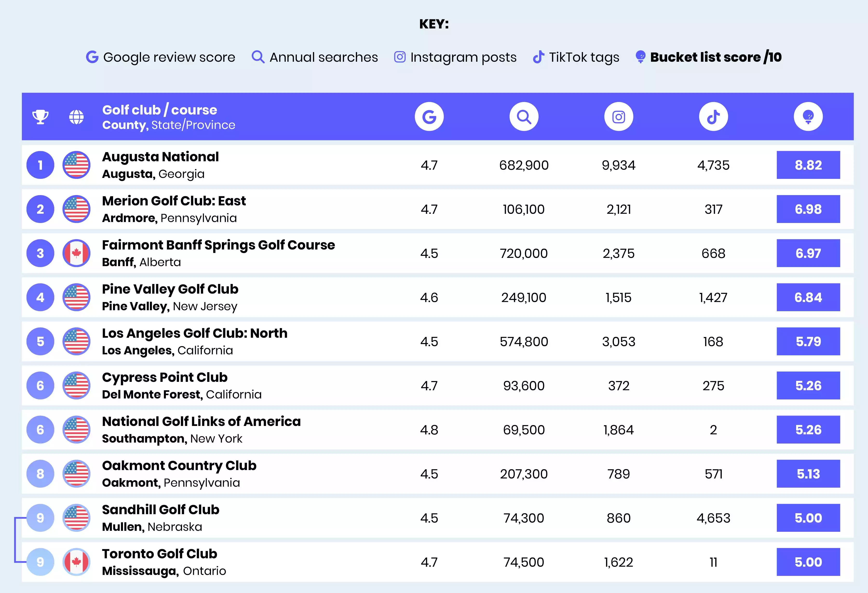The width and height of the screenshot is (868, 593).
Task: Click the TikTok circle icon in table header
Action: coord(713,116)
